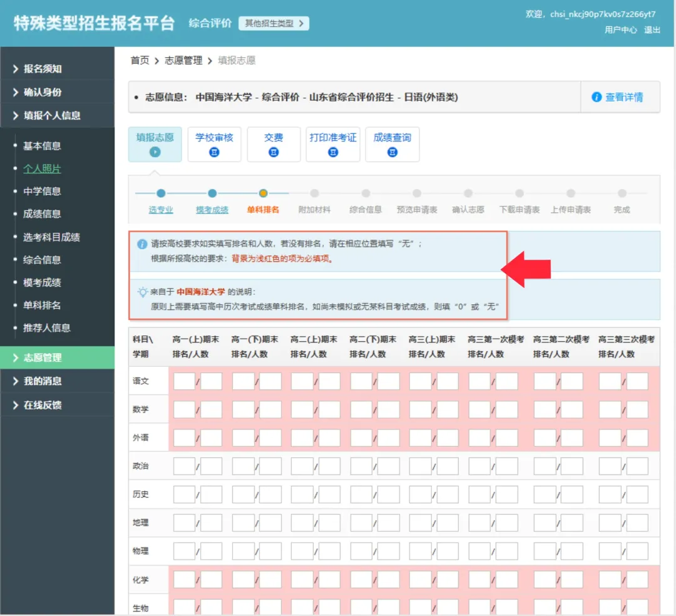Click 地理 高三第一次模考 rank input
This screenshot has height=616, width=676.
pyautogui.click(x=479, y=523)
